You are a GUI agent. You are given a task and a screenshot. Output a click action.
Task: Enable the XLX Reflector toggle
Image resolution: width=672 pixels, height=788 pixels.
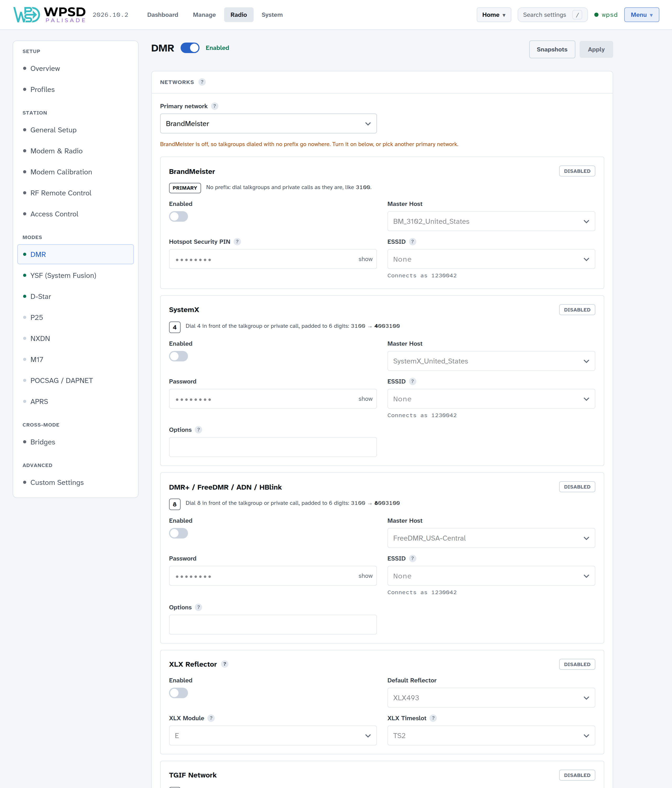[179, 693]
